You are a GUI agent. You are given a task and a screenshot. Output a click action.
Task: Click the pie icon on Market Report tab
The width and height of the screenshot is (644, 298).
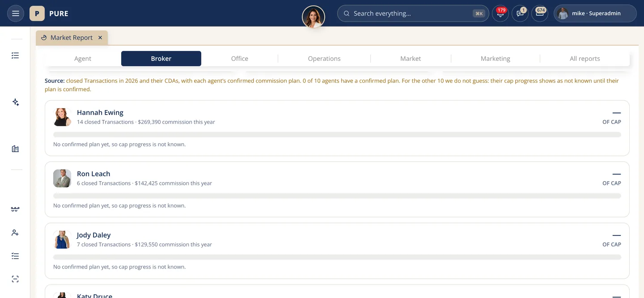click(x=44, y=38)
